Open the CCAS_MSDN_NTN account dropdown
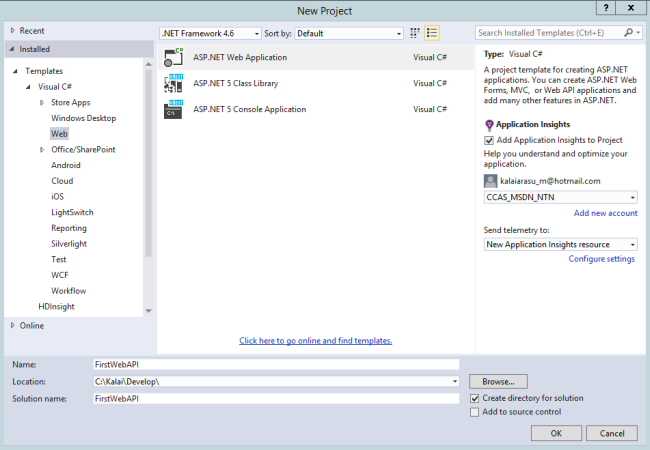 560,198
